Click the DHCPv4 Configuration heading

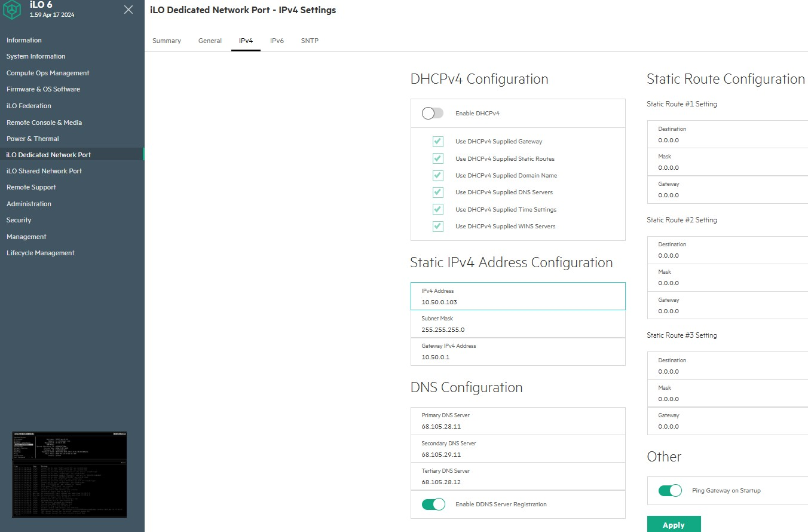click(479, 79)
